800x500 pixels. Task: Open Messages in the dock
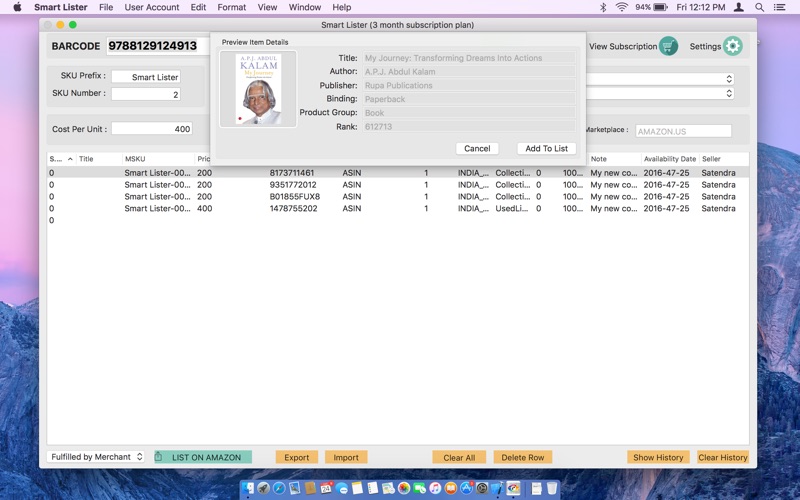point(342,488)
